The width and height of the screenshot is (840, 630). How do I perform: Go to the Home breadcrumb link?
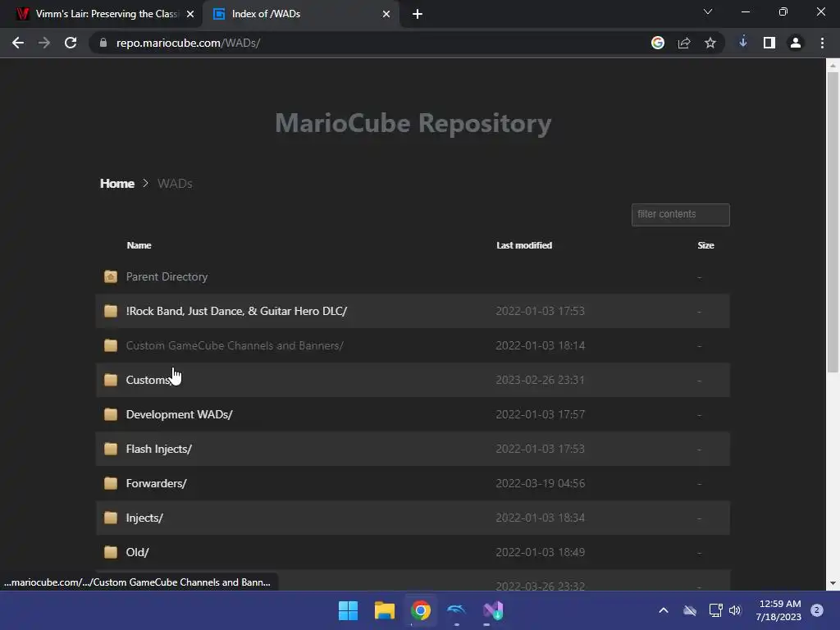point(116,183)
